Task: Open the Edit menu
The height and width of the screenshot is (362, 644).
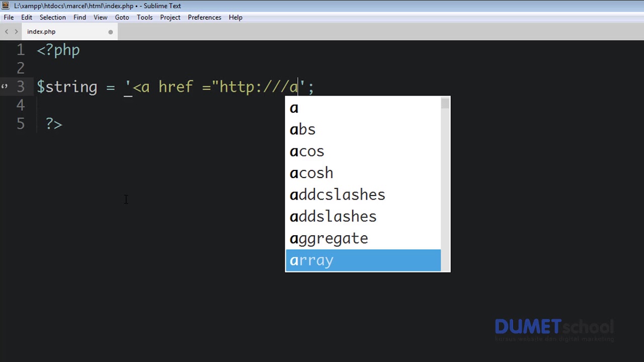Action: 27,17
